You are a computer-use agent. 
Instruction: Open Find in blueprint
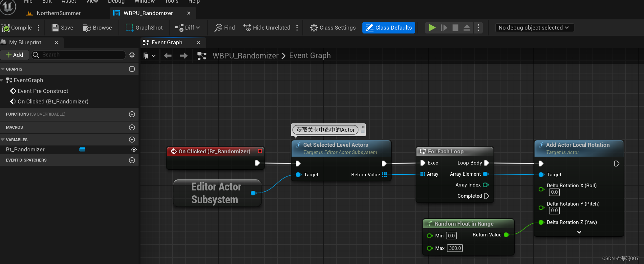[225, 28]
